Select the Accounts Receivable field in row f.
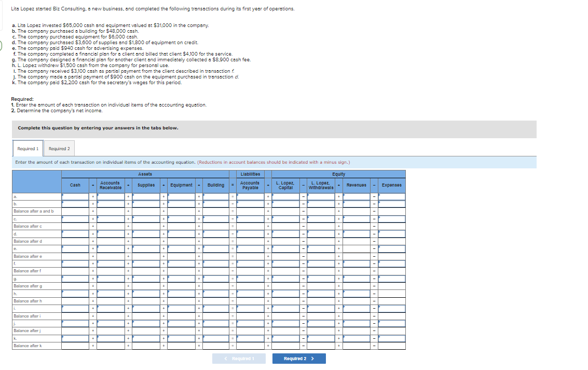 click(x=111, y=263)
